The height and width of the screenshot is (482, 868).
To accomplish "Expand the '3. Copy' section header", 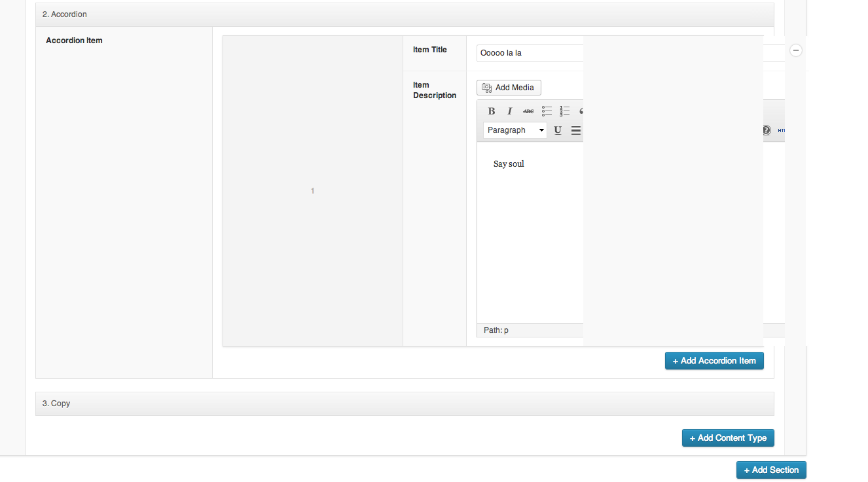I will point(405,404).
